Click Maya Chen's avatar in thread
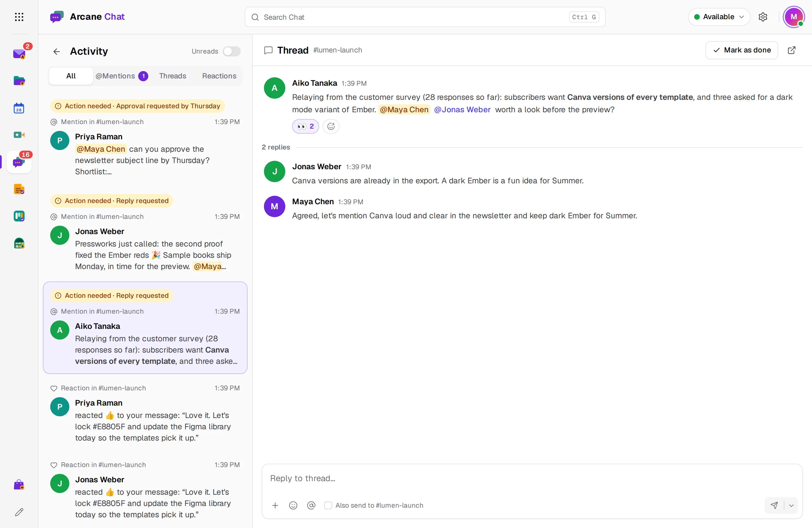This screenshot has height=528, width=812. pyautogui.click(x=274, y=206)
